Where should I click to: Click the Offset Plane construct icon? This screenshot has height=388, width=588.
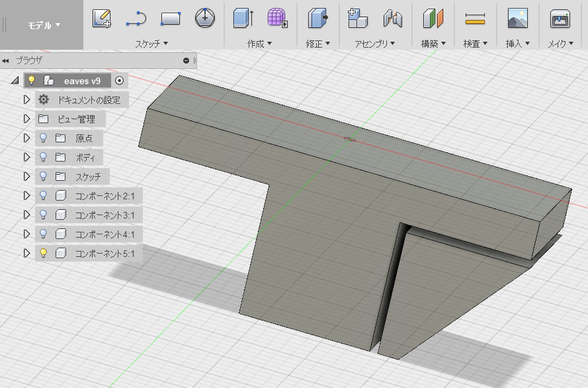click(x=433, y=19)
